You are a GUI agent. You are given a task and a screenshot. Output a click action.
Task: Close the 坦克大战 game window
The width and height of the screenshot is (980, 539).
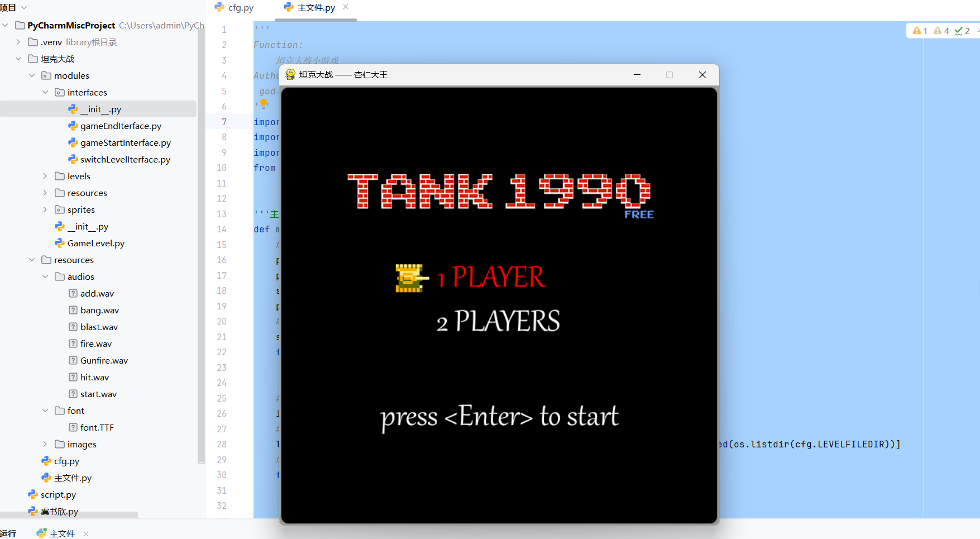pyautogui.click(x=702, y=75)
